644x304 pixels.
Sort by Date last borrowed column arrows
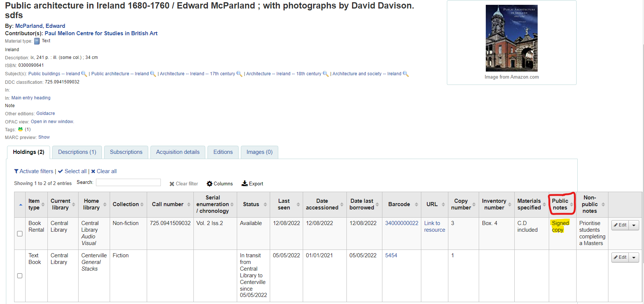(x=377, y=204)
